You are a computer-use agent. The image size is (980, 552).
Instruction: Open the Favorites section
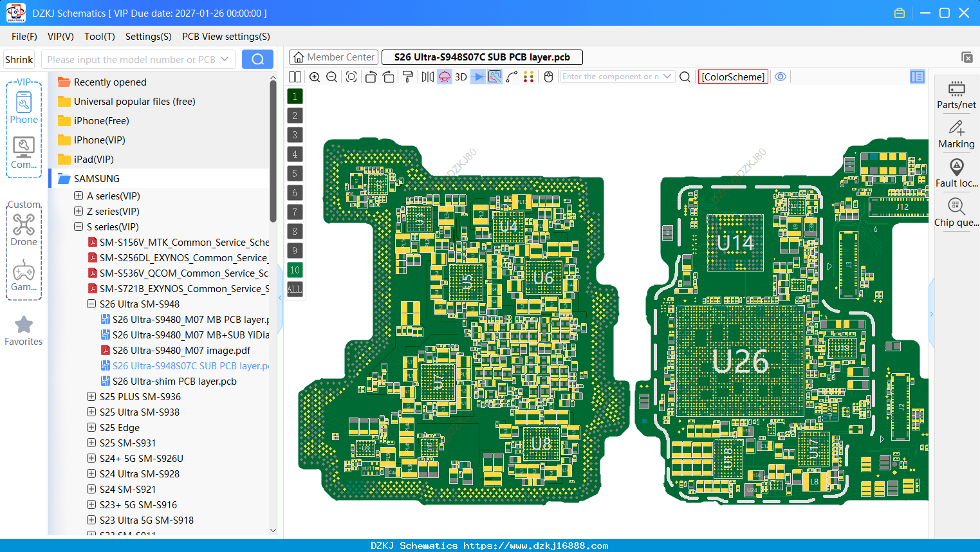[x=24, y=331]
